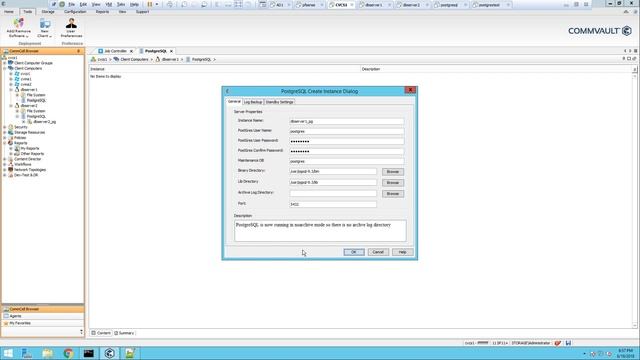The image size is (640, 360).
Task: Click the PostGres User Name field
Action: [347, 131]
